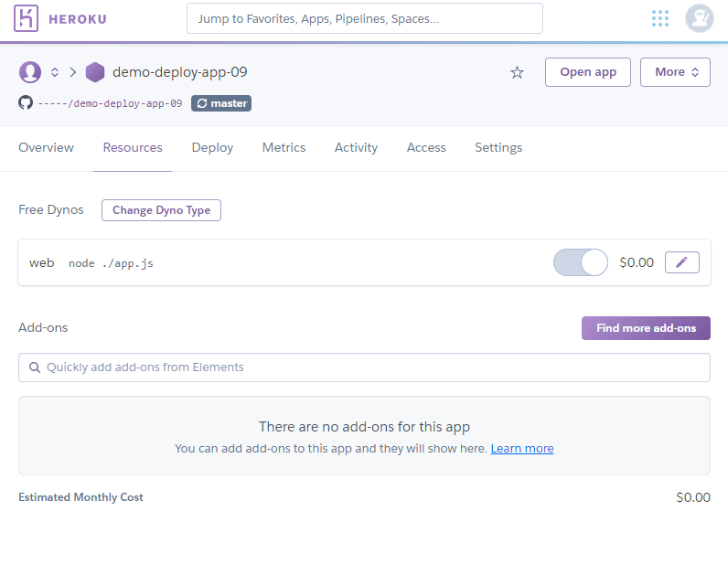
Task: Select the Resources tab
Action: [x=133, y=147]
